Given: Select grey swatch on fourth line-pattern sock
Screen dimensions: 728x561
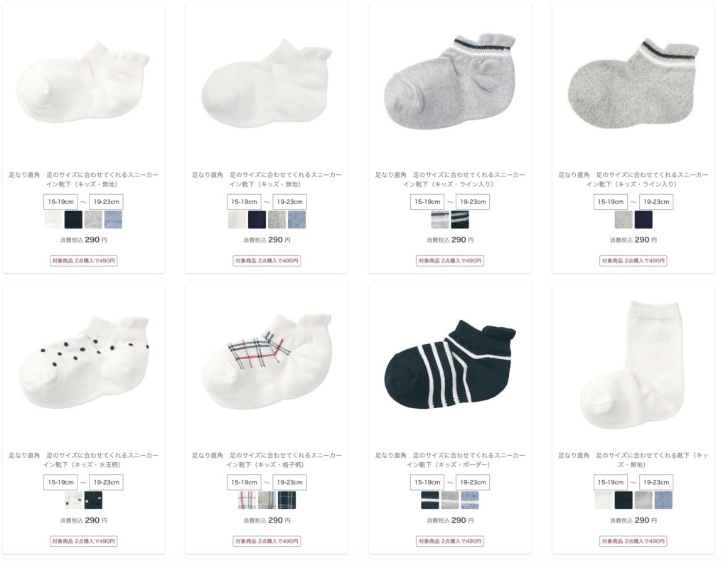Looking at the screenshot, I should 623,220.
